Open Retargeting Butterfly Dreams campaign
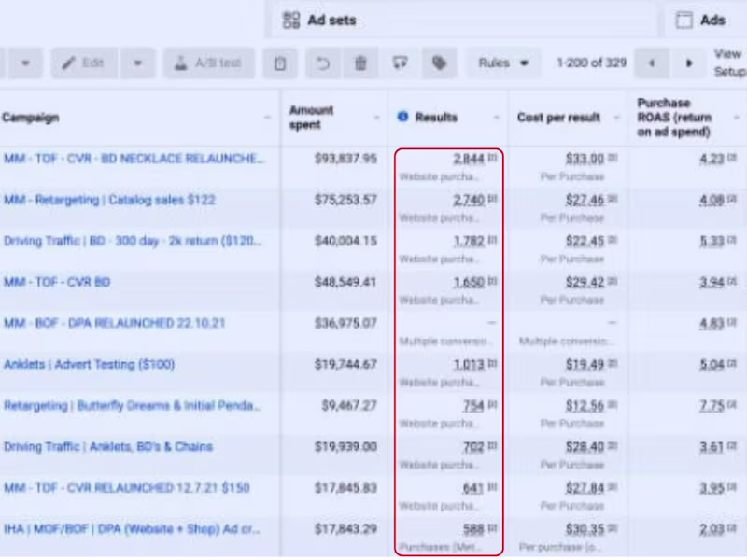 coord(132,406)
